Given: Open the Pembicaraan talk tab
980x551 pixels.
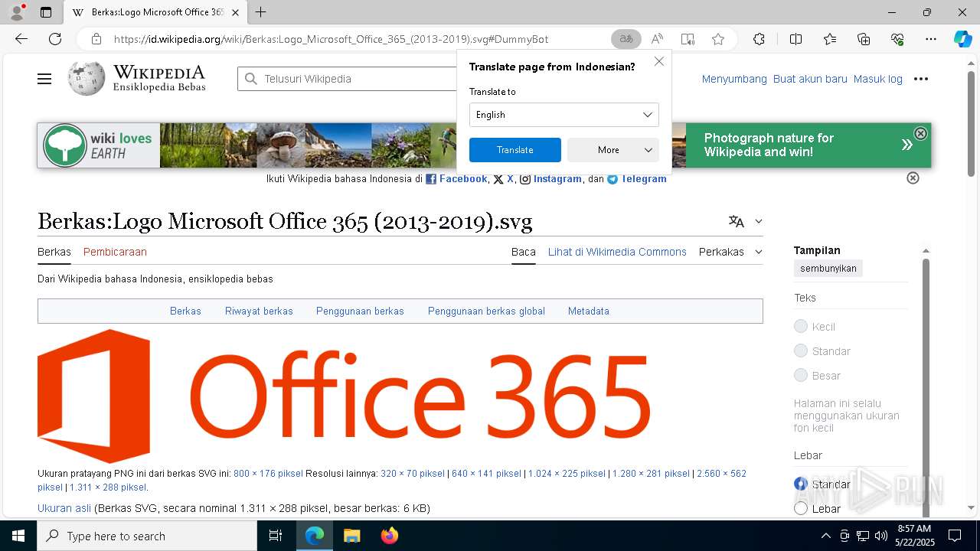Looking at the screenshot, I should [115, 252].
